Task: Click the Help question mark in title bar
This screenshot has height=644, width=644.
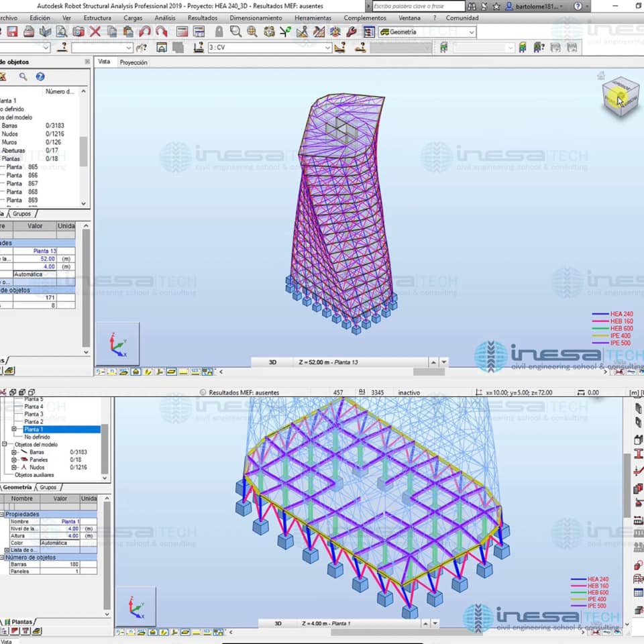Action: tap(578, 6)
